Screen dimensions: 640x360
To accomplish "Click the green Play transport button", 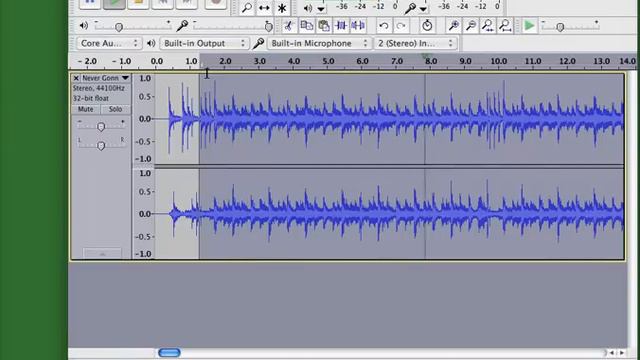I will click(114, 3).
